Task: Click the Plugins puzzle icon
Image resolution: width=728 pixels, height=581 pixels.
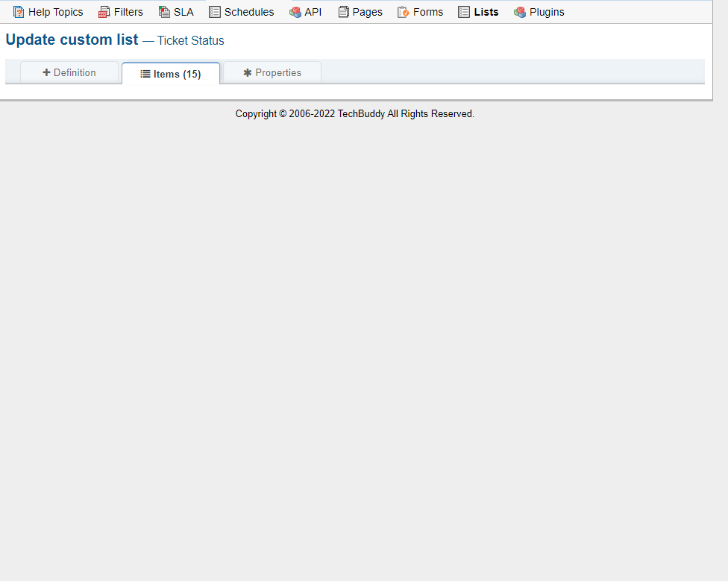Action: pyautogui.click(x=518, y=11)
